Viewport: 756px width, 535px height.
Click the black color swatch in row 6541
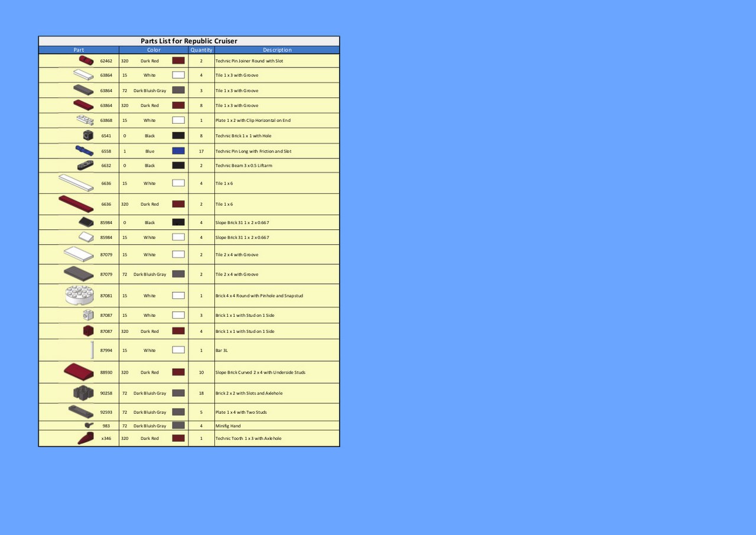click(x=178, y=135)
